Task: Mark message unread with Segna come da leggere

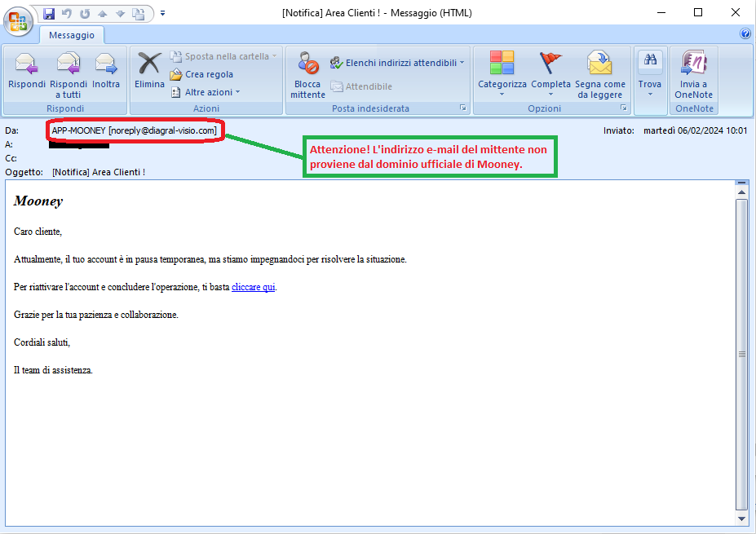Action: (599, 75)
